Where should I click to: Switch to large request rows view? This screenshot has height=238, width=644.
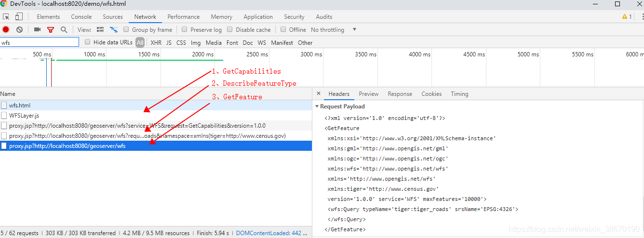coord(100,30)
